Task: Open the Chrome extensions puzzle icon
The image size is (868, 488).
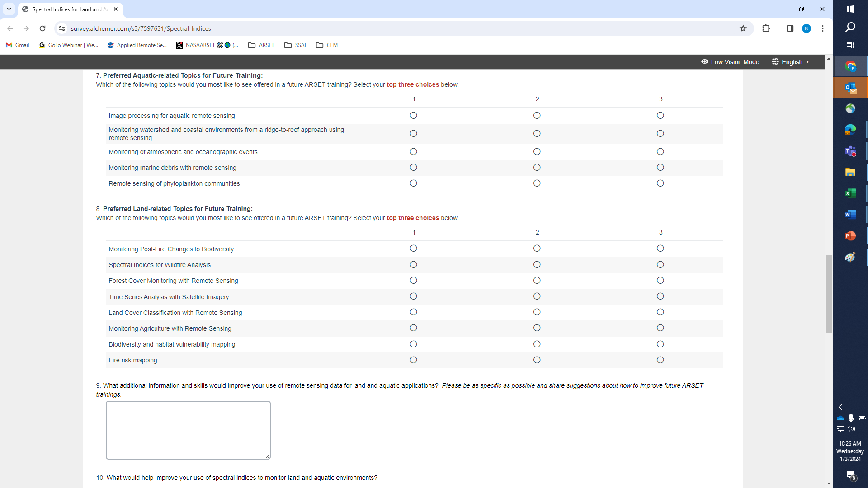Action: tap(766, 28)
